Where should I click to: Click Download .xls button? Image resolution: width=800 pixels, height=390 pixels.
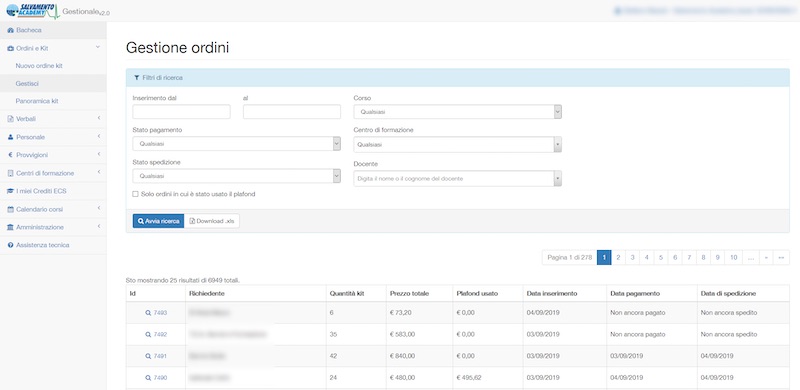(212, 221)
